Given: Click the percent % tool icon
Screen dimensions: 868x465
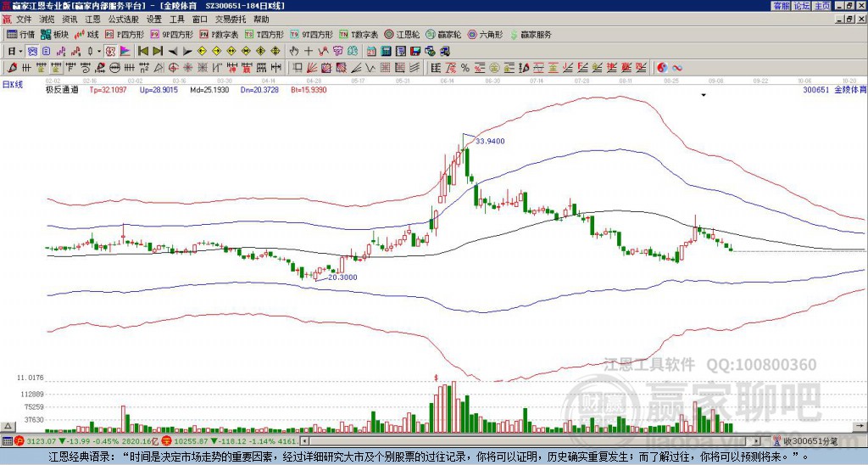Looking at the screenshot, I should point(465,68).
